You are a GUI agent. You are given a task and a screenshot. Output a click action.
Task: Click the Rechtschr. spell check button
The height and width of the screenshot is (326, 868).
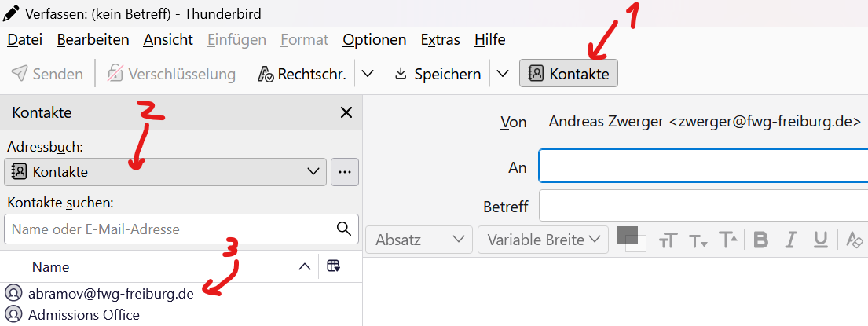coord(302,74)
